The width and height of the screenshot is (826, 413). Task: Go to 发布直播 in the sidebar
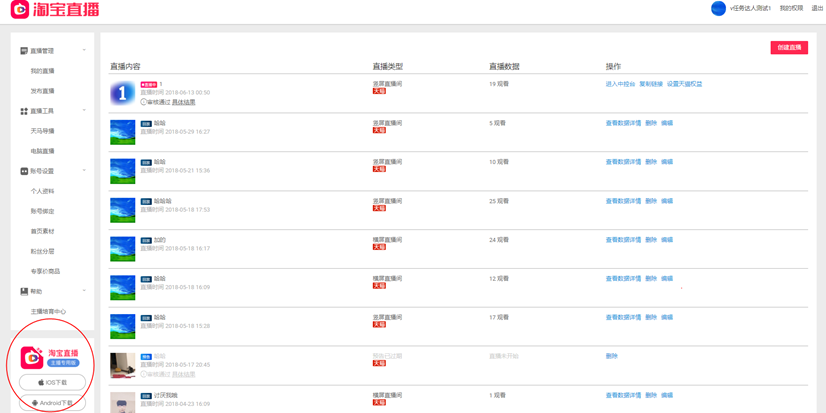(42, 91)
